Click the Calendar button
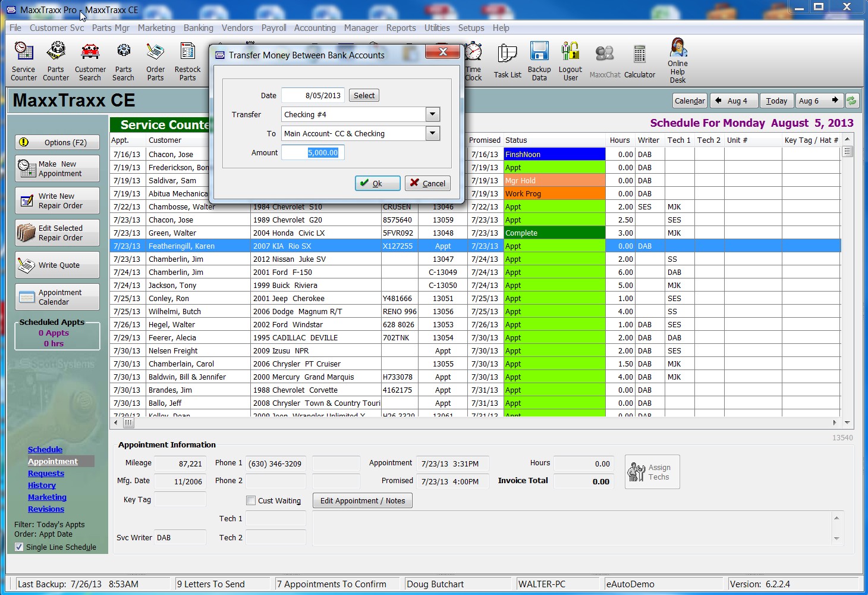This screenshot has height=595, width=868. 690,101
